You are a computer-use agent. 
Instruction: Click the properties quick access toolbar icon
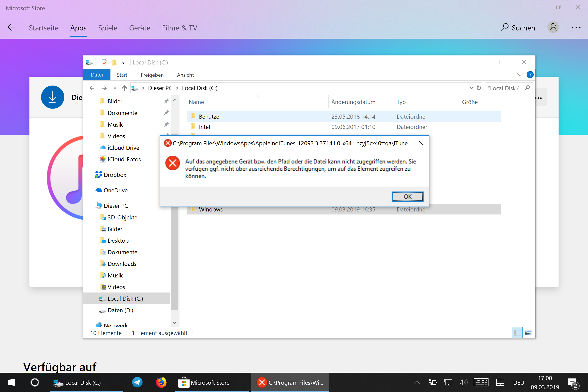pos(104,62)
